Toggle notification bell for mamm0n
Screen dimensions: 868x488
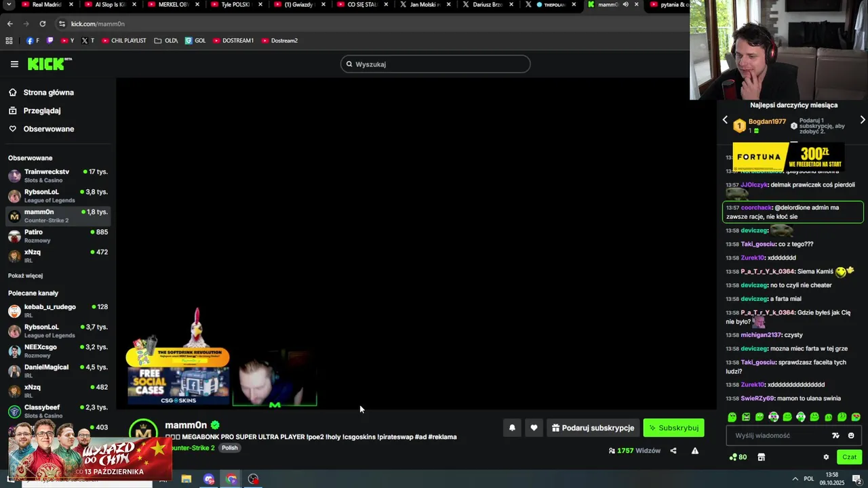pyautogui.click(x=512, y=428)
